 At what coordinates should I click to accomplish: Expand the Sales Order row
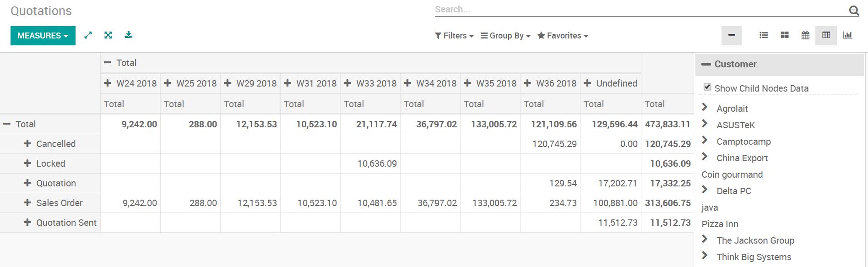[27, 203]
